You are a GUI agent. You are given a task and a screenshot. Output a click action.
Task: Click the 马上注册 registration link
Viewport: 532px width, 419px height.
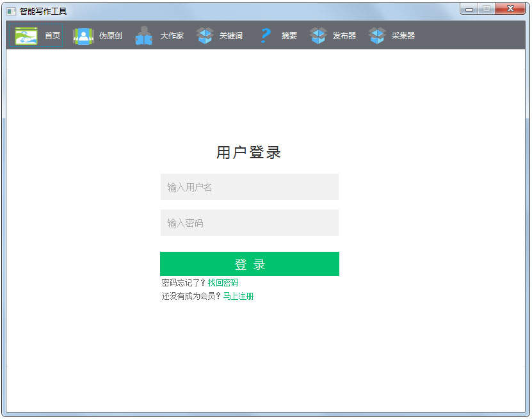click(x=238, y=296)
